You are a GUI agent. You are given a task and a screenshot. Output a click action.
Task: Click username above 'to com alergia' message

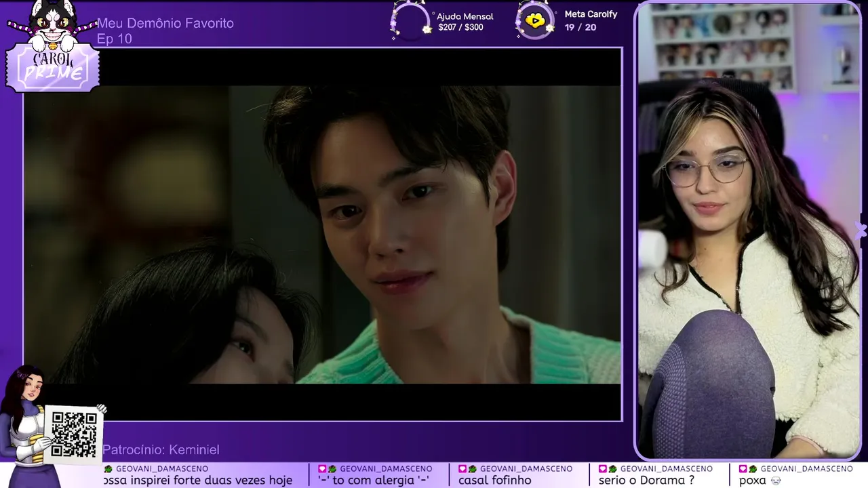(386, 469)
